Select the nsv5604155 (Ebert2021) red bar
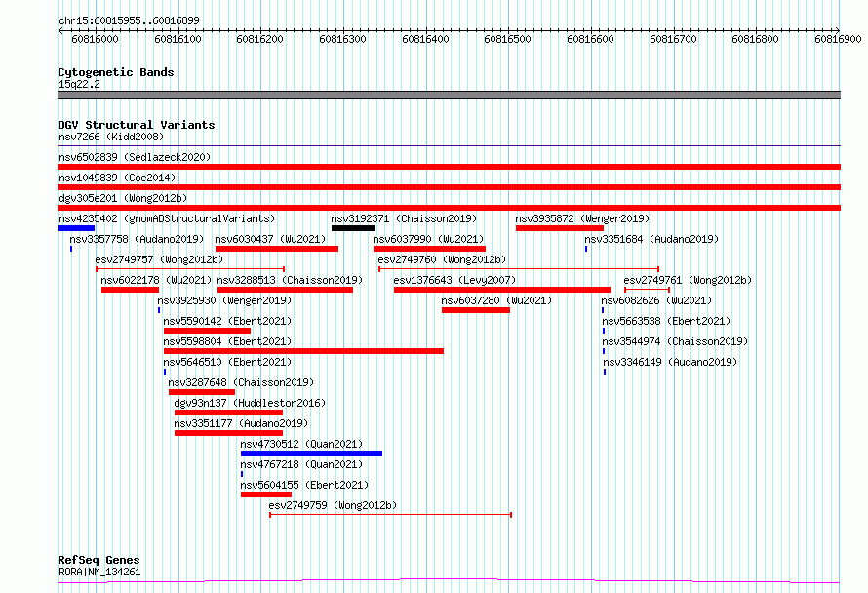 point(265,494)
